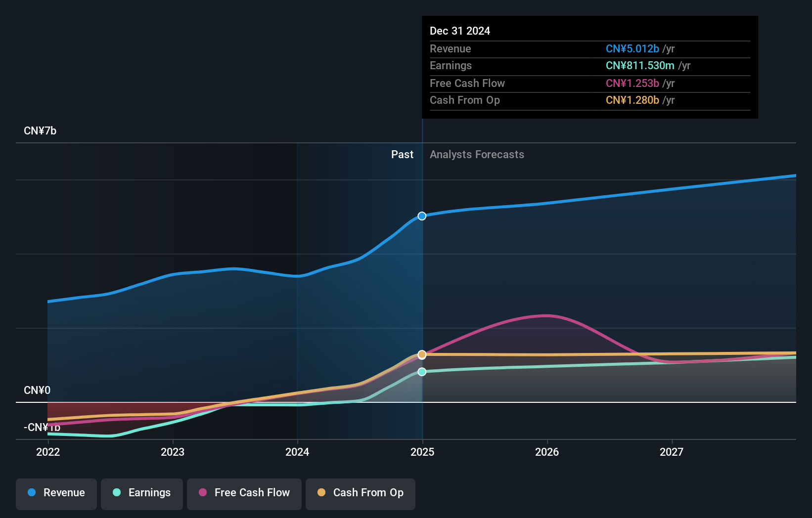Click the CN¥0 y-axis label
Viewport: 812px width, 518px height.
[37, 390]
